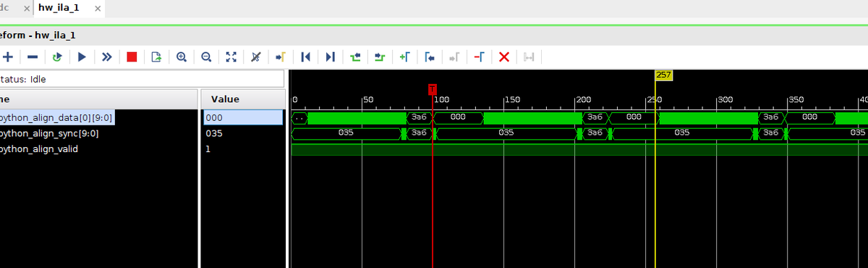
Task: Click run trigger immediate double-arrow icon
Action: (107, 56)
